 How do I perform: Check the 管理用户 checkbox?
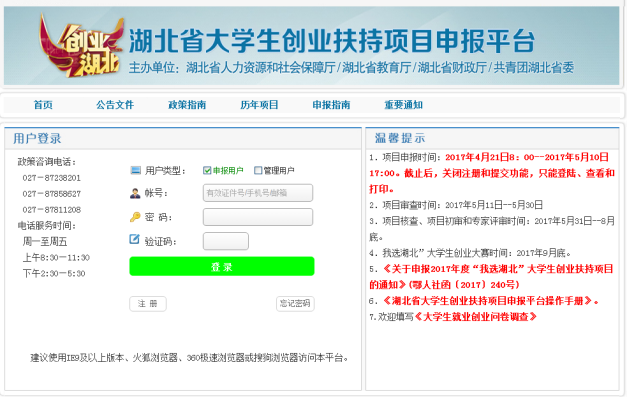[x=258, y=171]
